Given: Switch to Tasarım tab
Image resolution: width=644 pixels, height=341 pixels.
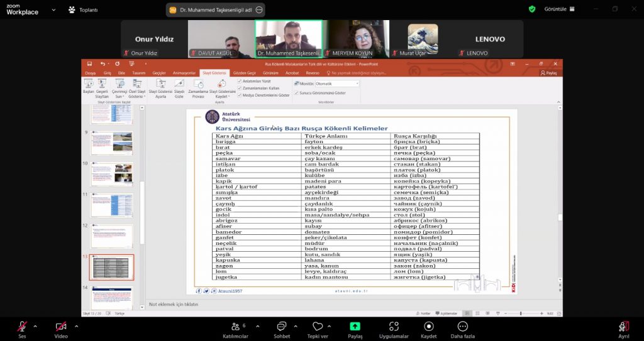Looking at the screenshot, I should point(139,73).
